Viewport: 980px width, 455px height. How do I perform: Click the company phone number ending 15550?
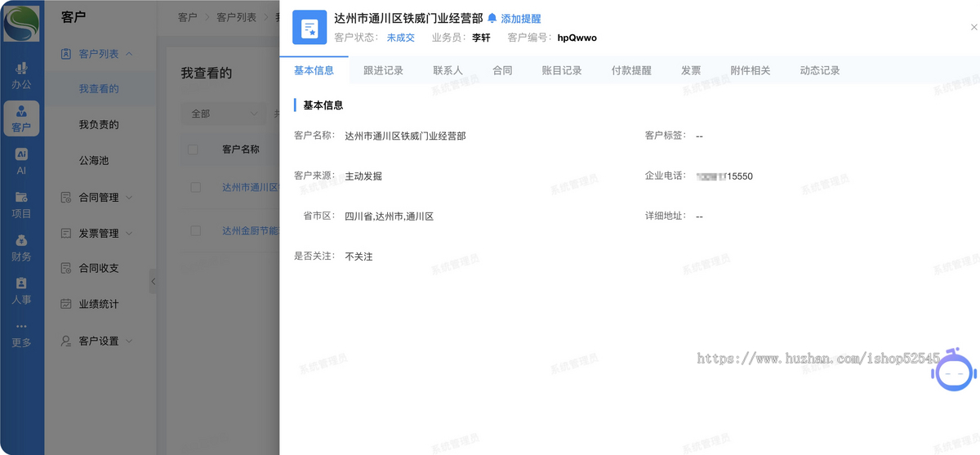(724, 176)
